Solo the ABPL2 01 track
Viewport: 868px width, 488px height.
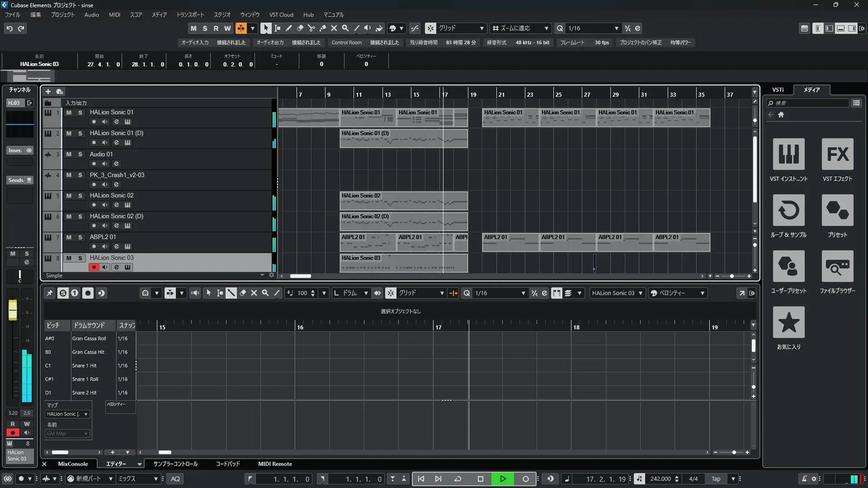tap(80, 237)
